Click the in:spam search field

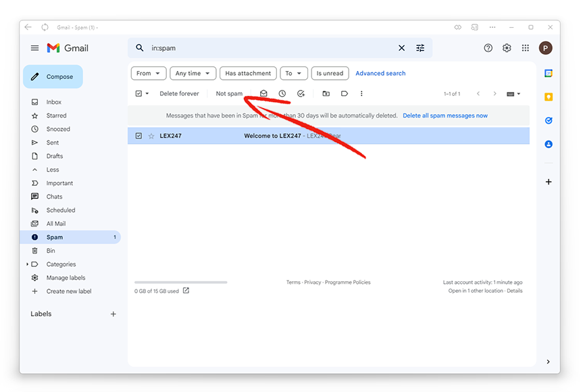tap(270, 48)
